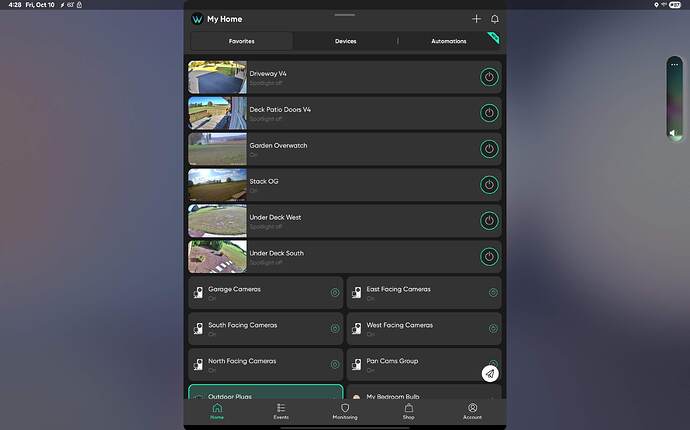690x430 pixels.
Task: Add a new device with plus icon
Action: (476, 19)
